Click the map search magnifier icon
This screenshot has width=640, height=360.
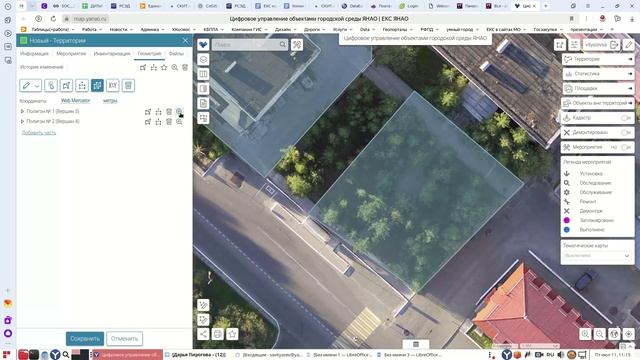(x=283, y=44)
